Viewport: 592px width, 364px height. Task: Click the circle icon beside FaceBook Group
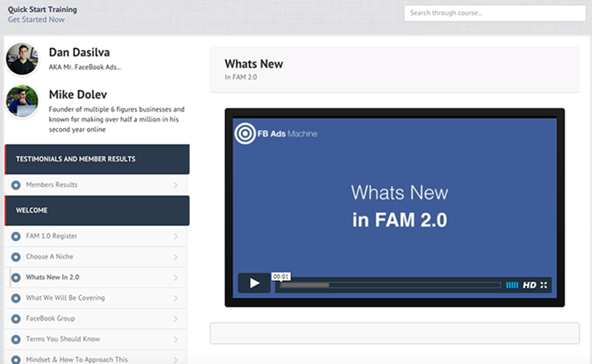click(16, 319)
